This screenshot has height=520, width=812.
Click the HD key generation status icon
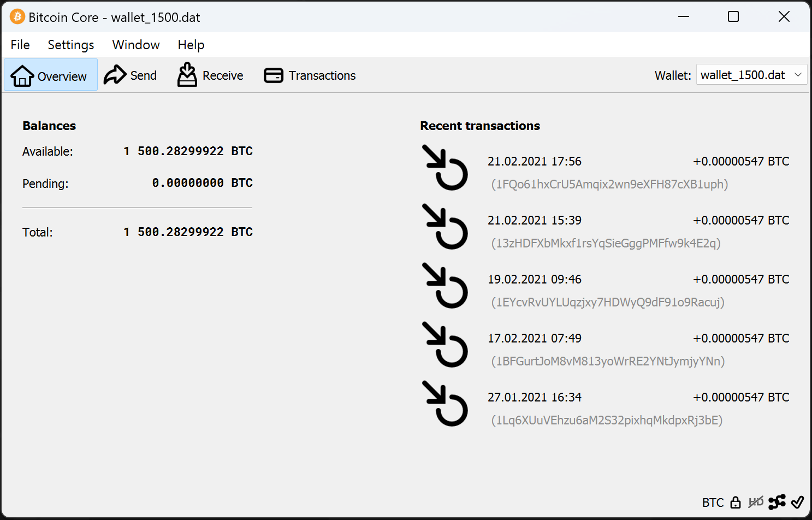click(x=756, y=502)
